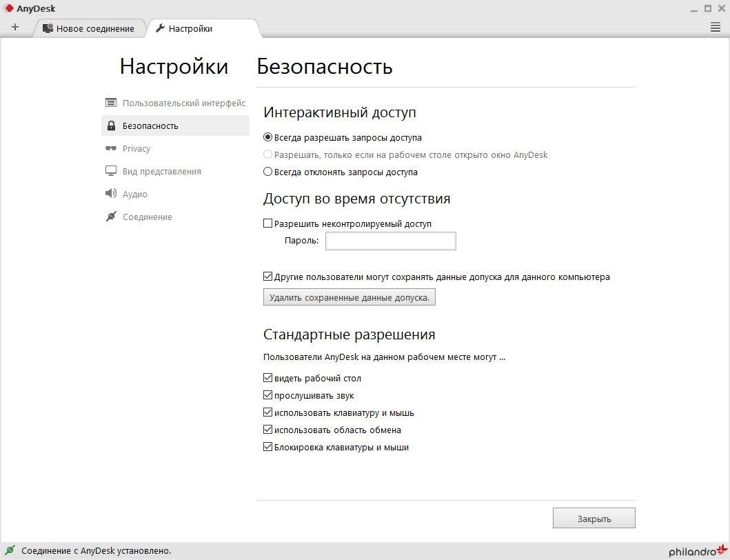The width and height of the screenshot is (730, 560).
Task: Toggle использовать область обмена checkbox
Action: click(x=267, y=430)
